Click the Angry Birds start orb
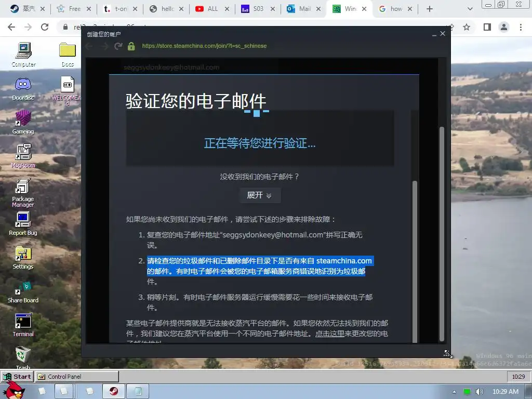The width and height of the screenshot is (532, 399). click(14, 390)
